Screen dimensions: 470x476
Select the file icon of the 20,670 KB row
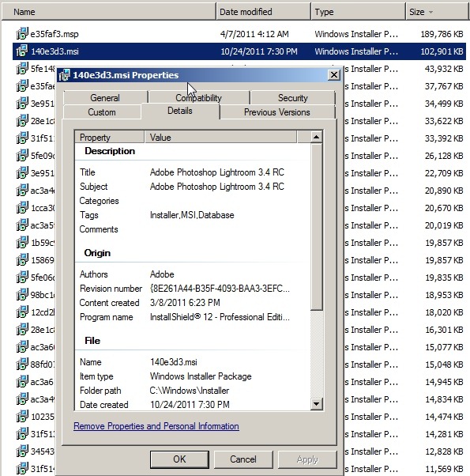(x=22, y=208)
